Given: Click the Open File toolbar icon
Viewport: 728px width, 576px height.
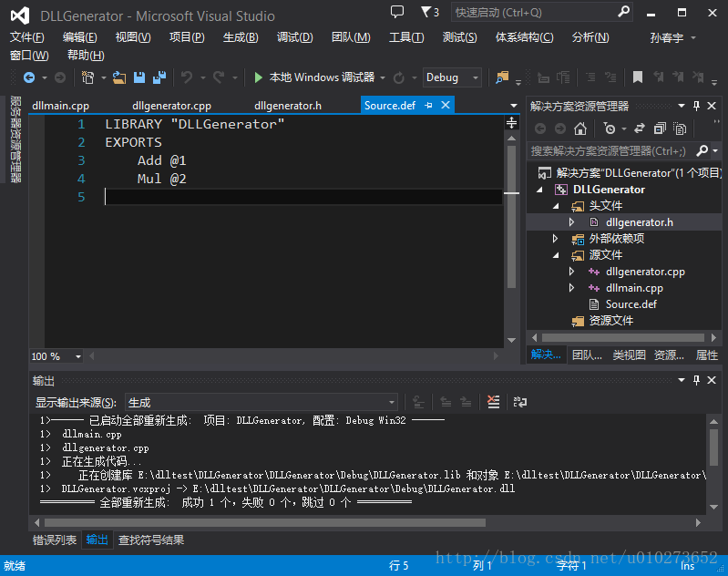Looking at the screenshot, I should [119, 77].
